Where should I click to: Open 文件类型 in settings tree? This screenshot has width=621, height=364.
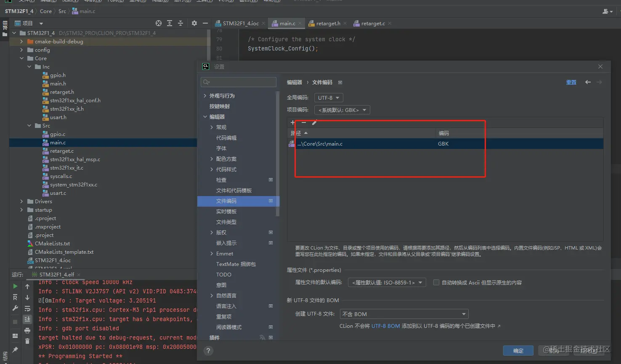pos(226,222)
